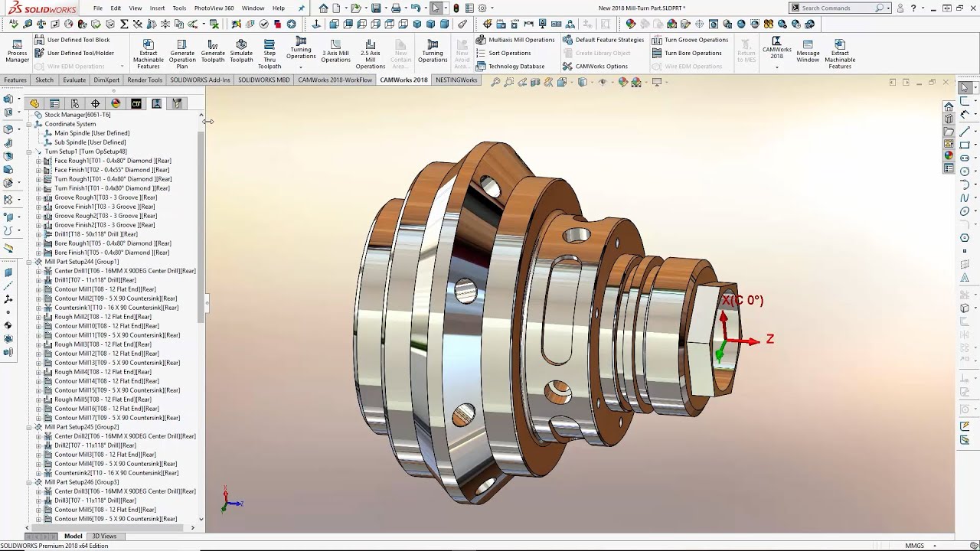Click the Zoom to Fit view icon
The height and width of the screenshot is (551, 980).
(x=496, y=82)
